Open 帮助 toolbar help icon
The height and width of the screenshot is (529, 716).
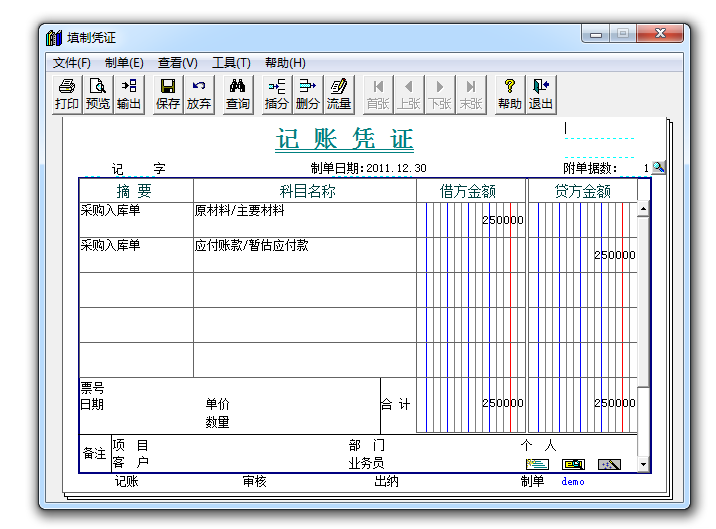point(510,93)
